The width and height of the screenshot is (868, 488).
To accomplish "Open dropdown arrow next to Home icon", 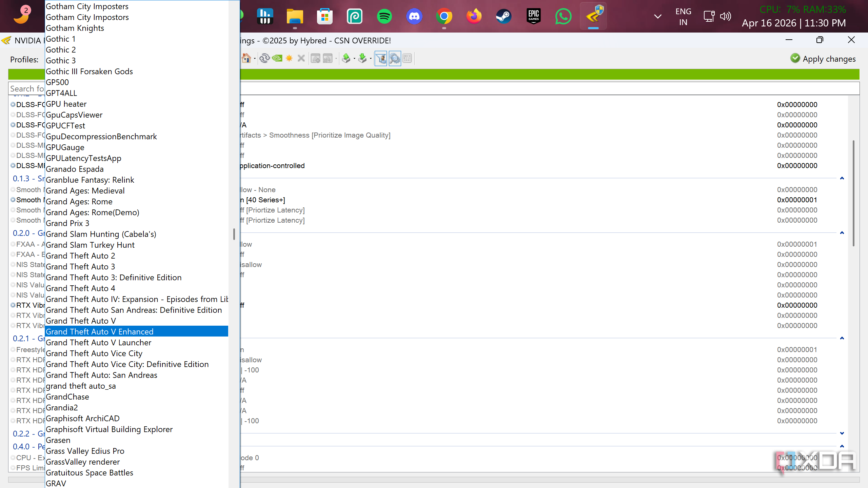I will click(255, 59).
